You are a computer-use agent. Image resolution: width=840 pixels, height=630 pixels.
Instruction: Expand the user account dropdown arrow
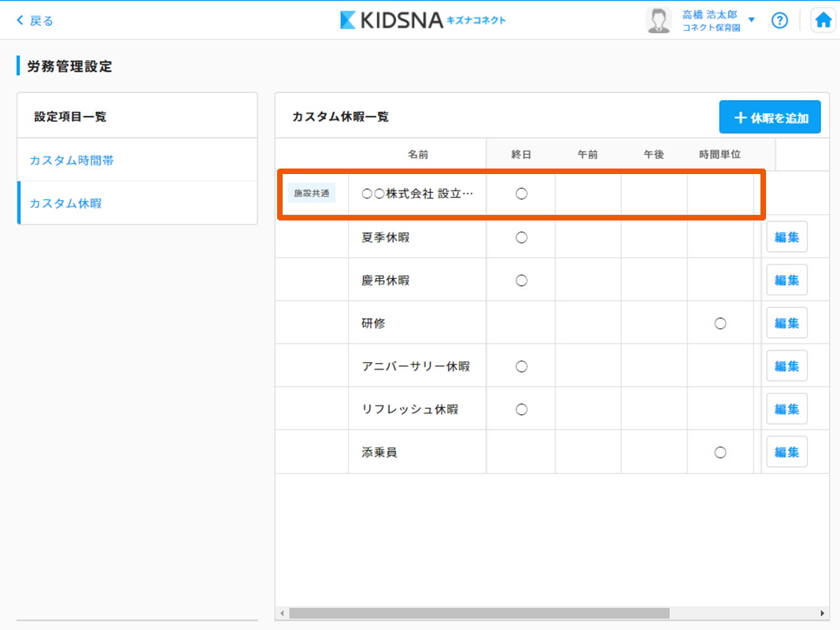click(751, 20)
